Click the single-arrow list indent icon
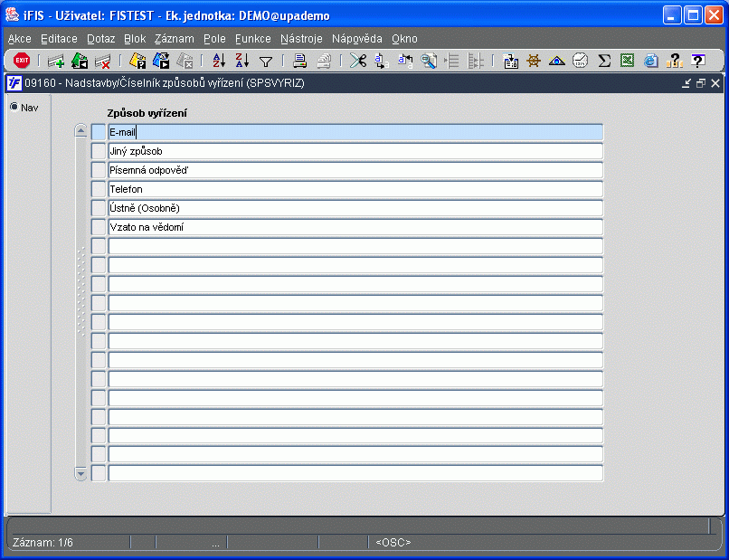The width and height of the screenshot is (729, 560). pyautogui.click(x=451, y=61)
